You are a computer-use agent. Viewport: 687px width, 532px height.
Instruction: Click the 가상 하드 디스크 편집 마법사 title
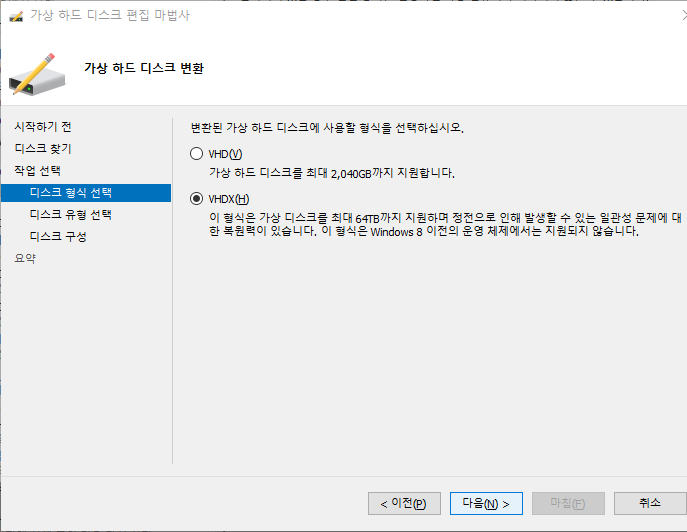[x=110, y=15]
